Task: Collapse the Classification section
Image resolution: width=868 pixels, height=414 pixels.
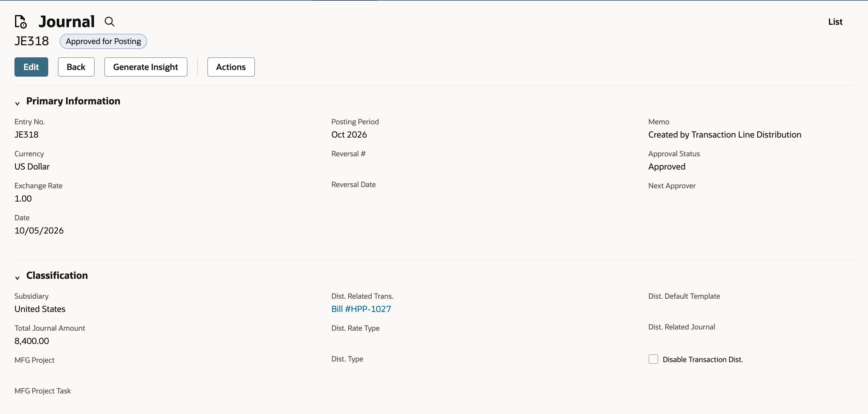Action: pos(17,278)
